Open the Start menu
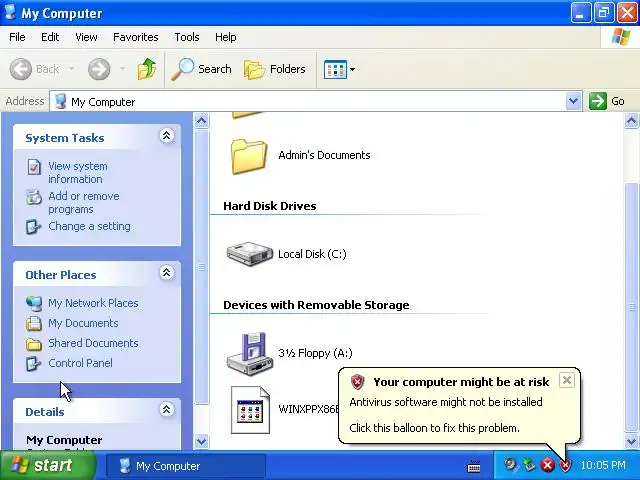640x480 pixels. tap(48, 465)
